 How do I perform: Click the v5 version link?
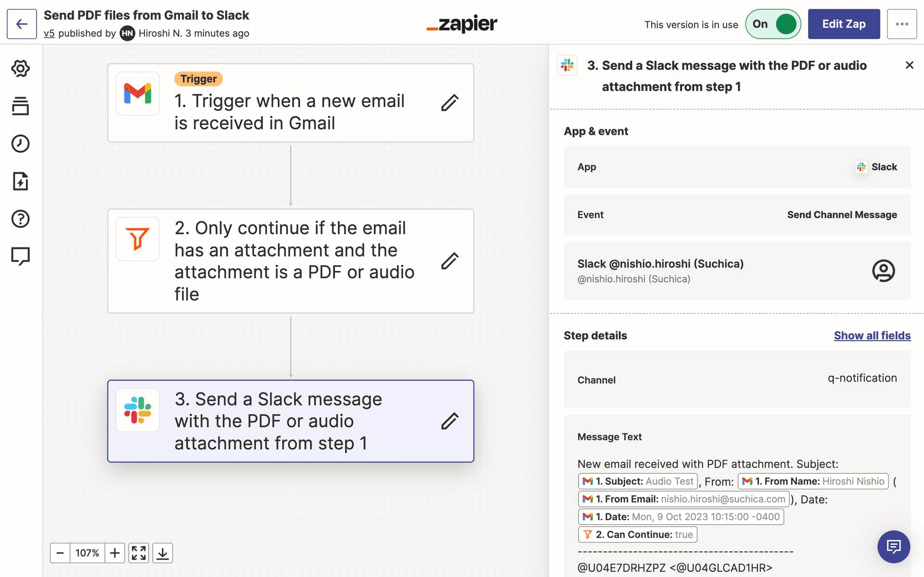click(49, 33)
